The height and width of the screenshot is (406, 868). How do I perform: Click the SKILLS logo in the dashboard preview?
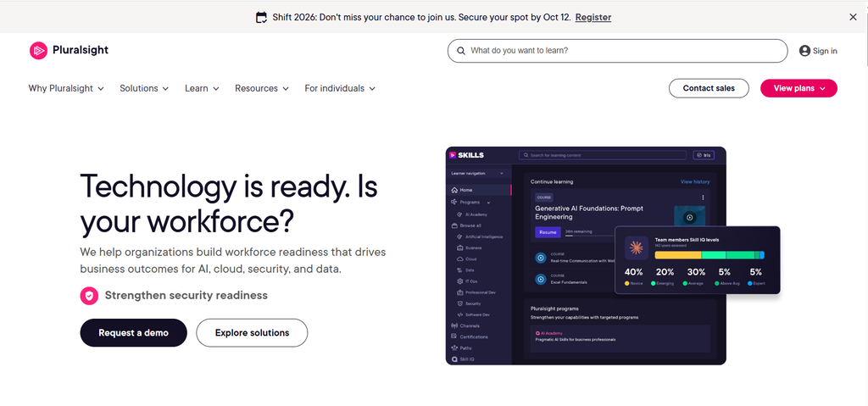coord(467,155)
